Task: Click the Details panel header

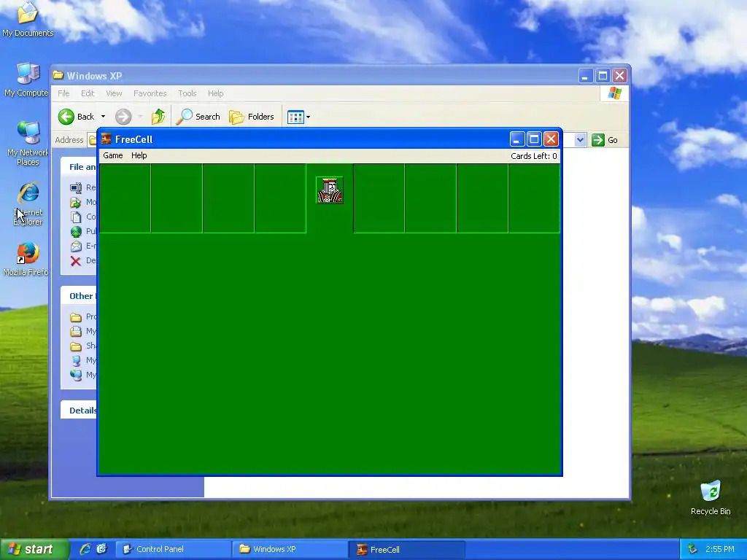Action: tap(79, 410)
